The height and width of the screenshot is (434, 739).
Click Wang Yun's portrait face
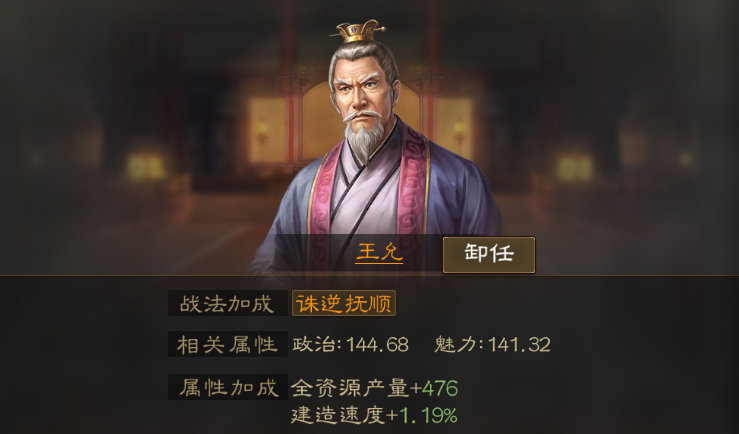coord(361,92)
